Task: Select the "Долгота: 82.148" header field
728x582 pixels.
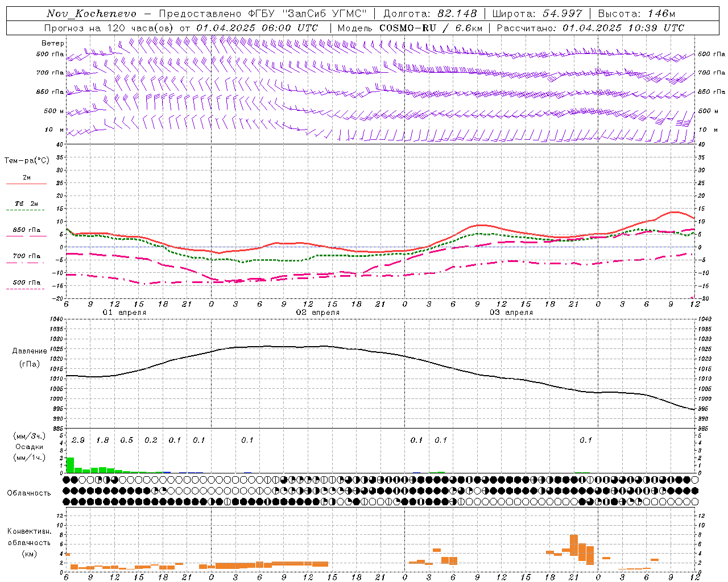Action: (430, 14)
